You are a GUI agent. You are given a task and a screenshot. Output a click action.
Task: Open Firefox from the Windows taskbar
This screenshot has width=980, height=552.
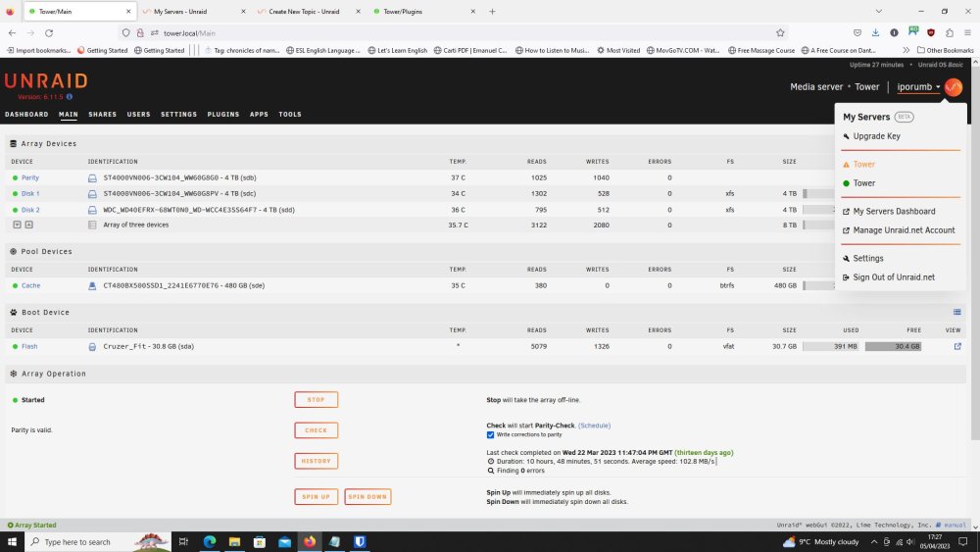tap(310, 541)
